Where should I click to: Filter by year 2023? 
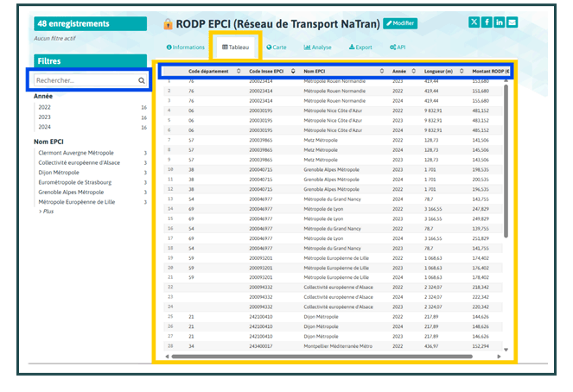45,117
